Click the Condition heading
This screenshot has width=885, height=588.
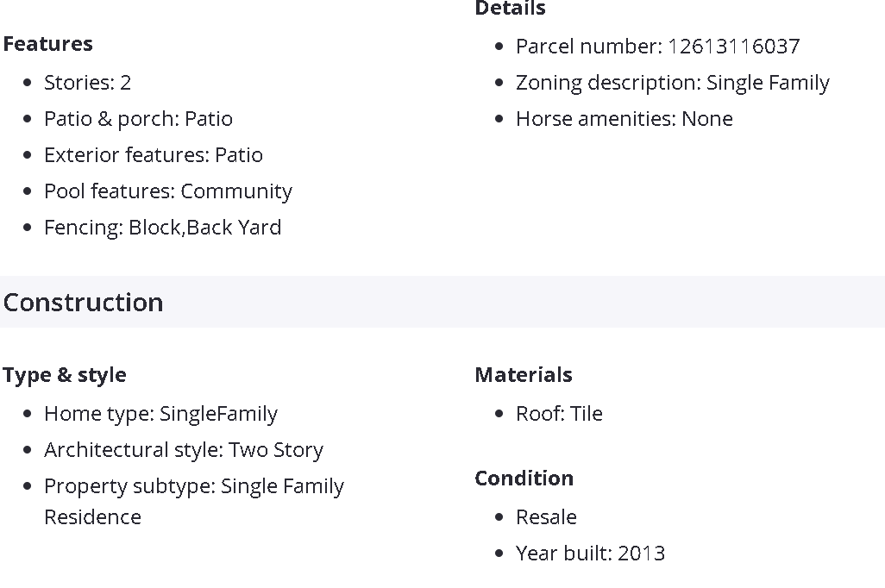click(x=524, y=479)
